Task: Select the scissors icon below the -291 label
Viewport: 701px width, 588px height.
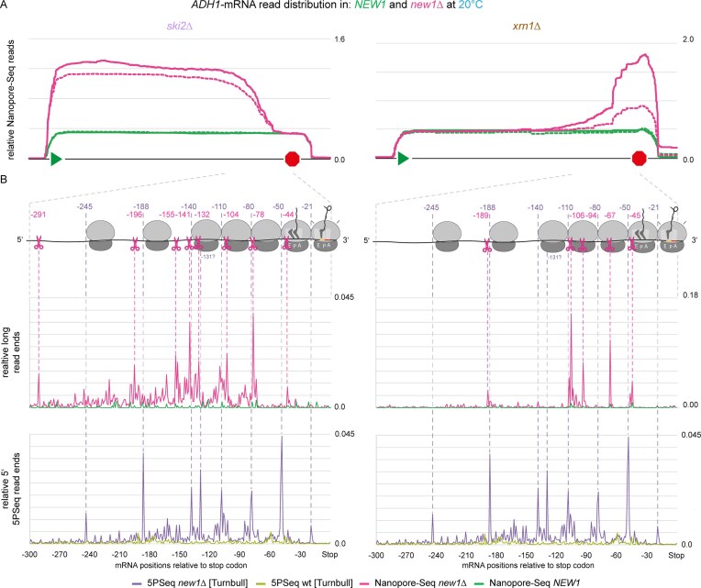Action: coord(39,243)
